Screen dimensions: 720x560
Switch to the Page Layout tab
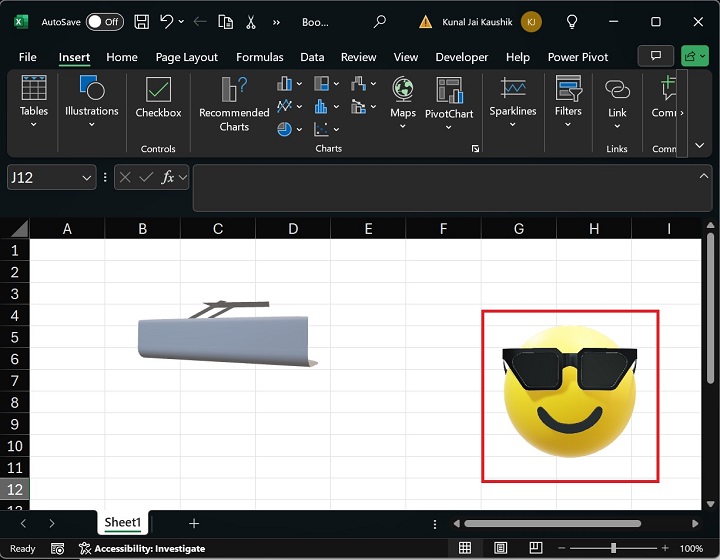pyautogui.click(x=186, y=57)
